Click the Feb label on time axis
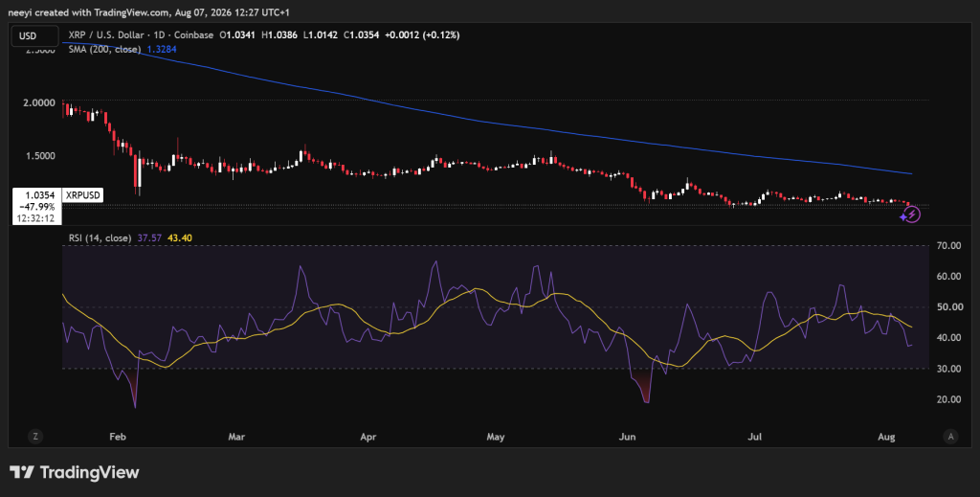 pyautogui.click(x=118, y=437)
